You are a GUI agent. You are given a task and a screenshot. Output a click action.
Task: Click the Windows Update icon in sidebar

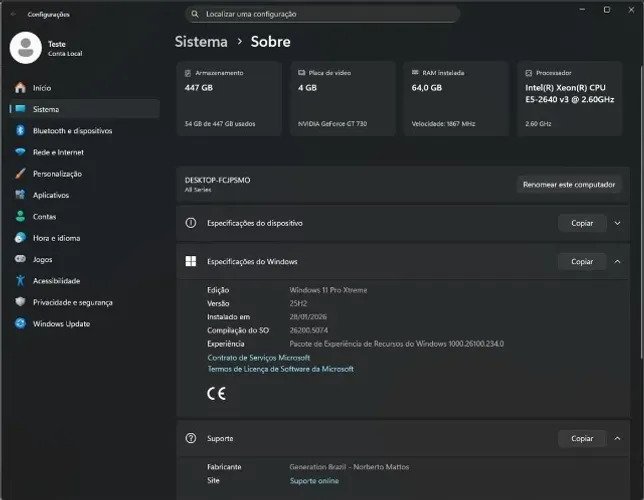(20, 324)
